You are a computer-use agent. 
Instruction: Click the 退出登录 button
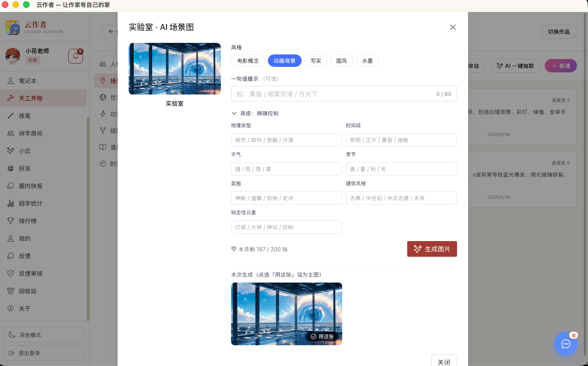(43, 353)
